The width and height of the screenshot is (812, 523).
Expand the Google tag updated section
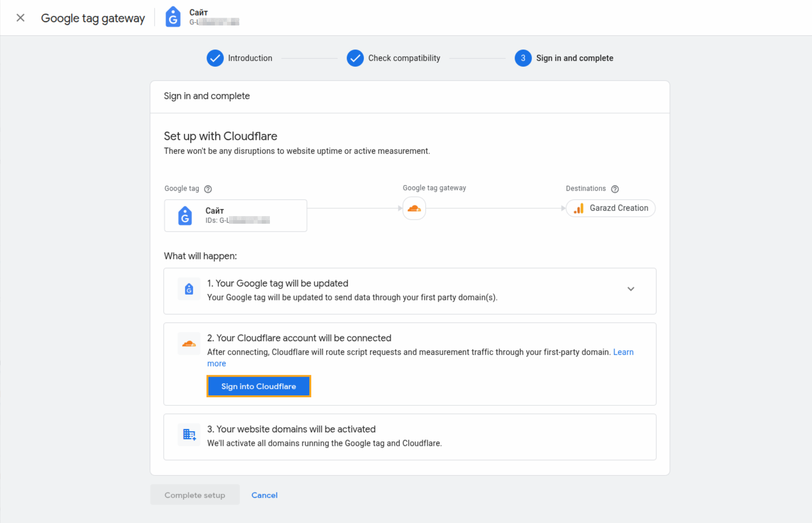631,289
